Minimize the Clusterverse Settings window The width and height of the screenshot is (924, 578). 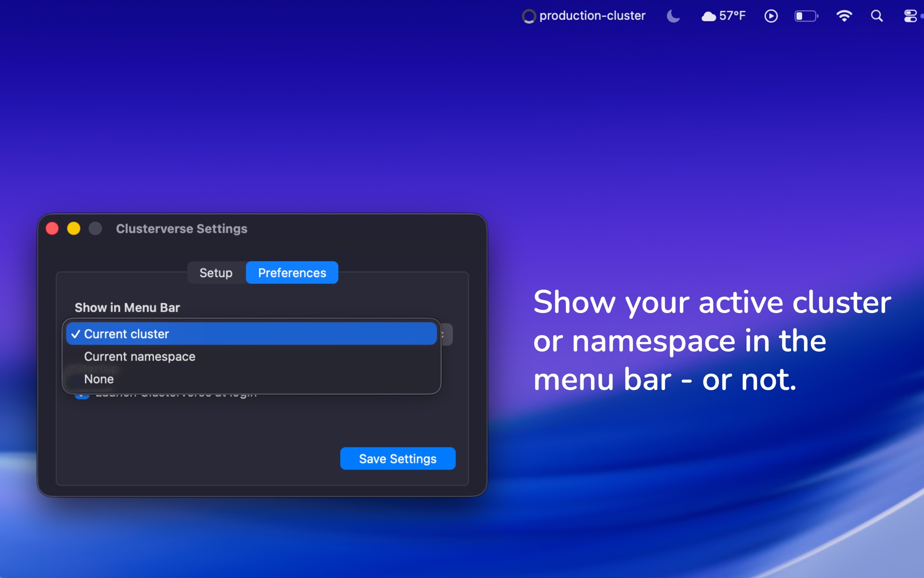coord(74,228)
